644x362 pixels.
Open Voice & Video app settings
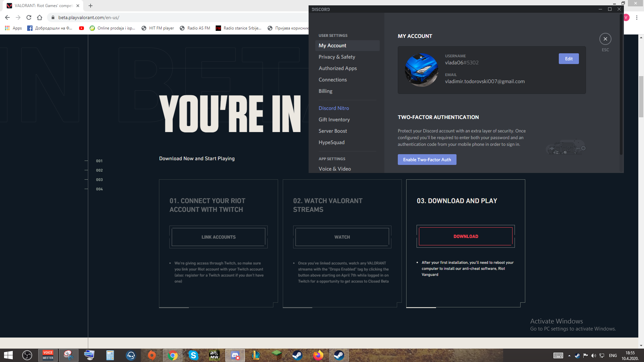pos(347,169)
